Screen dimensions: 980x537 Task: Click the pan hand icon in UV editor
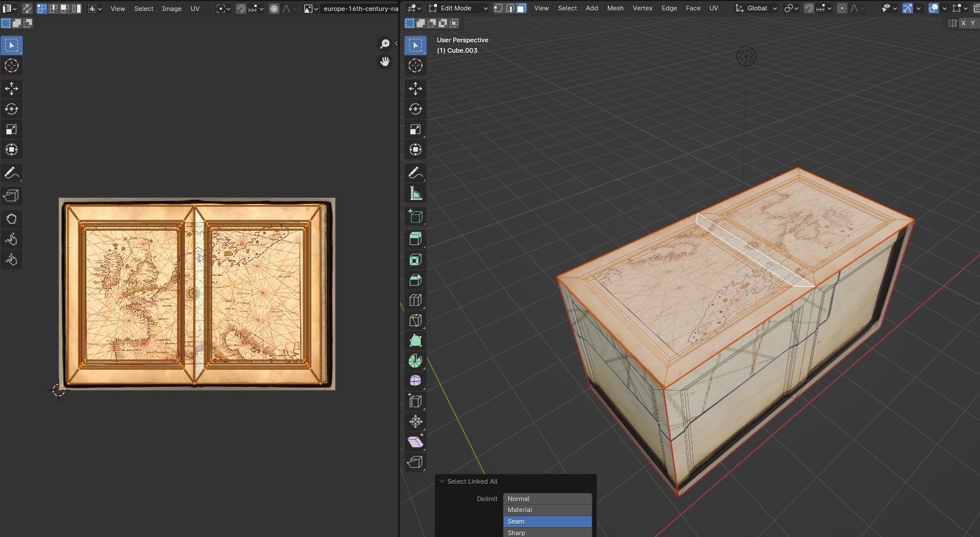click(x=385, y=61)
